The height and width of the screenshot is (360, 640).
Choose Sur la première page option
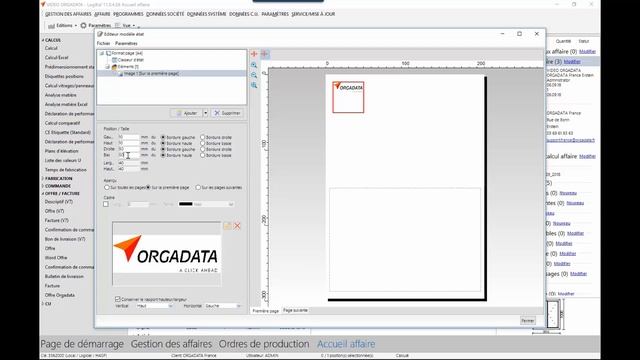point(149,187)
